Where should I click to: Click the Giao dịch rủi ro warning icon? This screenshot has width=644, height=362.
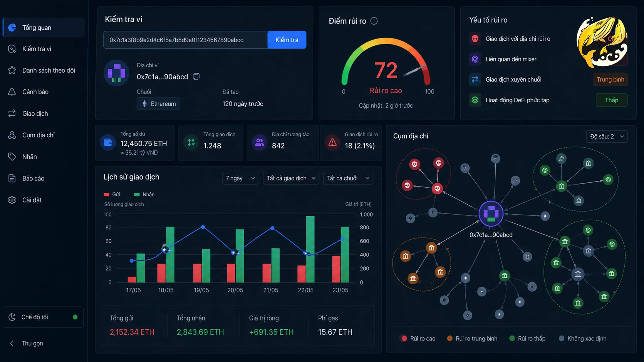332,142
